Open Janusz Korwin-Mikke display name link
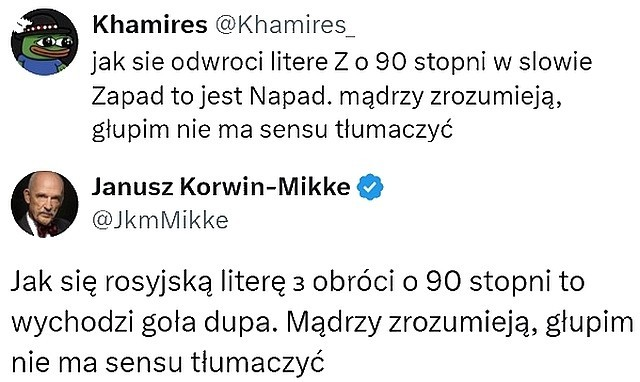Screen dimensions: 640x382 (x=221, y=187)
